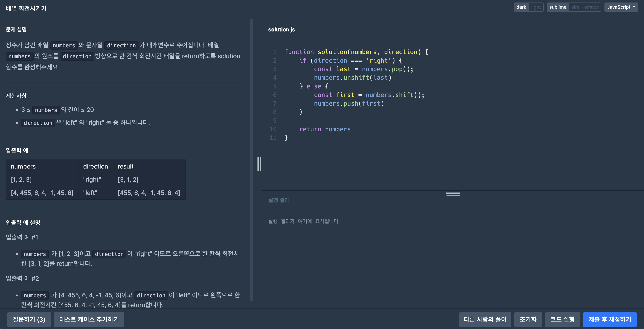This screenshot has width=644, height=329.
Task: Click vertical panel divider handle icon
Action: 258,164
